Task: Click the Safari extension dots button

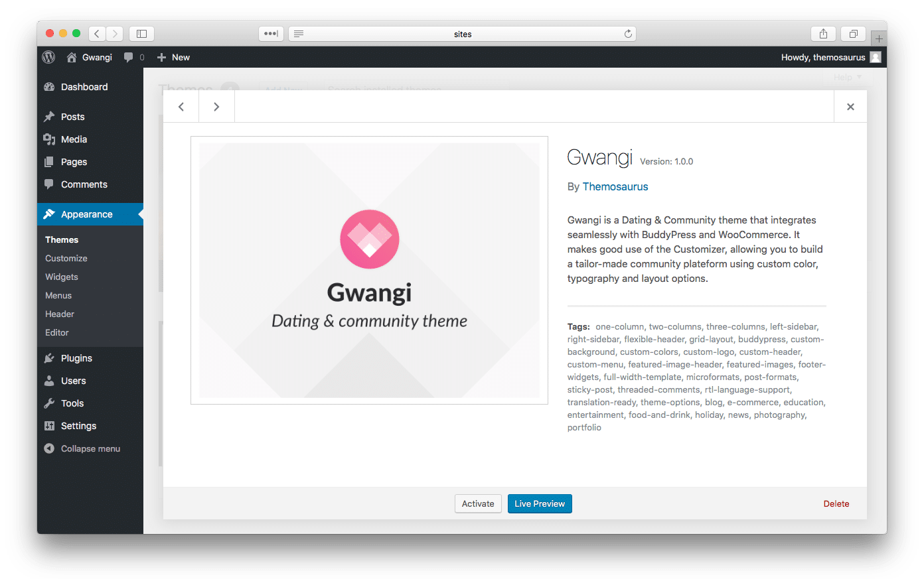Action: point(271,33)
